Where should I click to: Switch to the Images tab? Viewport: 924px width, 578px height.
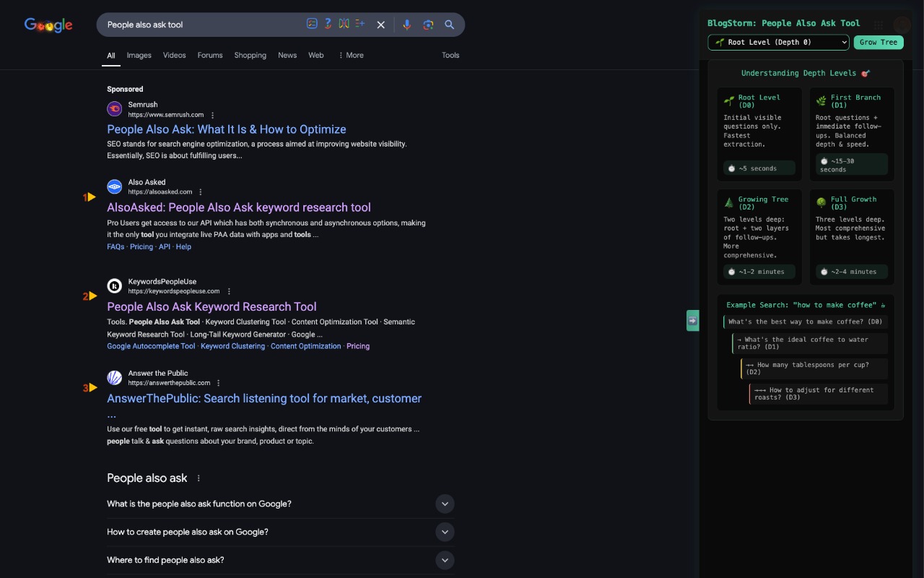point(139,55)
